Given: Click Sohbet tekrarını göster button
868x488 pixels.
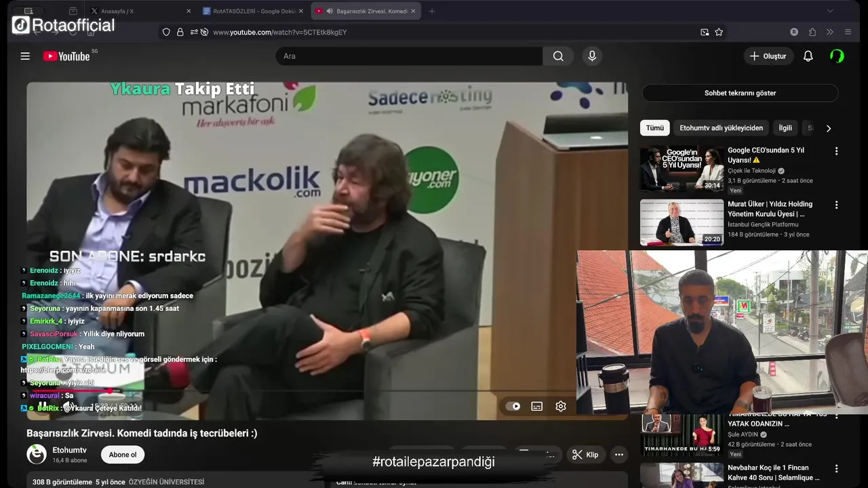Looking at the screenshot, I should click(x=740, y=93).
